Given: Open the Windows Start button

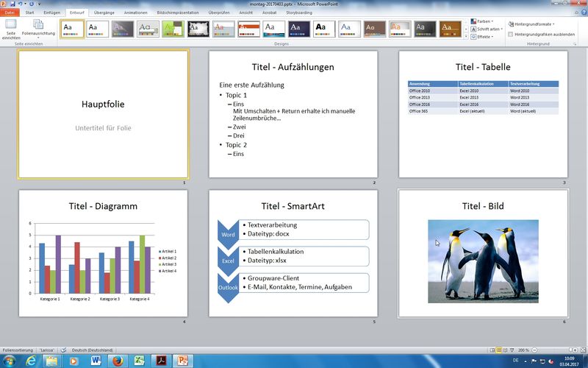Looking at the screenshot, I should (9, 361).
